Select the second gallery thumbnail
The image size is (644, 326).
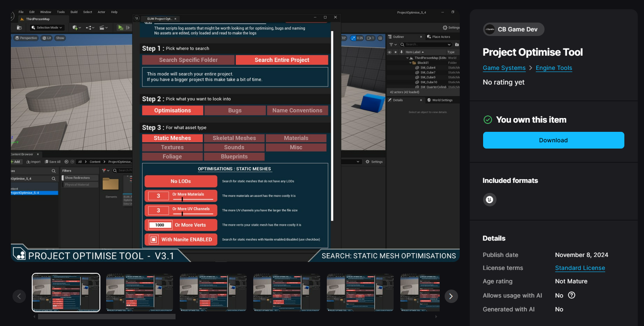click(140, 293)
